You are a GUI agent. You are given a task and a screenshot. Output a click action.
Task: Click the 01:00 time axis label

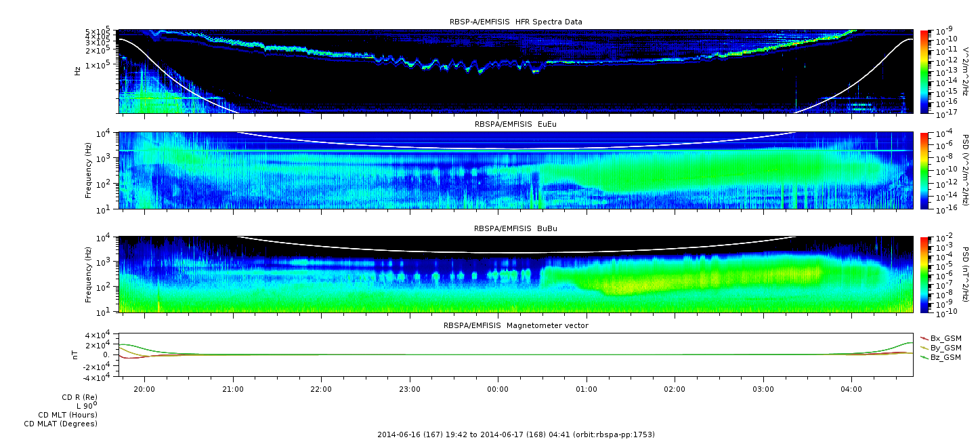pyautogui.click(x=587, y=389)
